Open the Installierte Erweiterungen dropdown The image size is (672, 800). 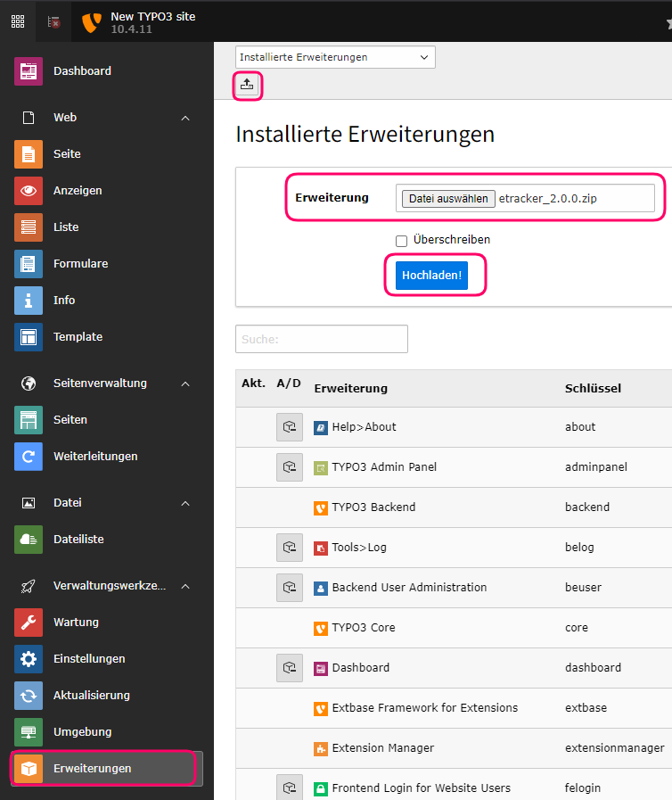[335, 57]
